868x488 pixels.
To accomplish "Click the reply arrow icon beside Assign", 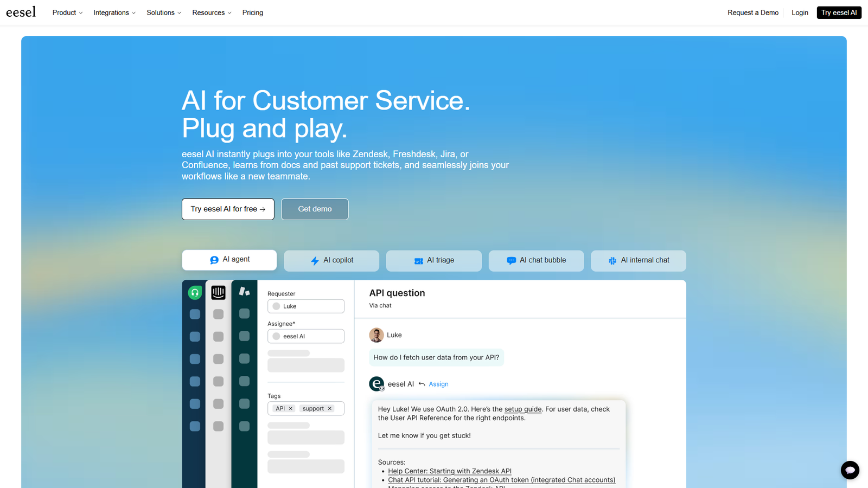I will pos(422,384).
